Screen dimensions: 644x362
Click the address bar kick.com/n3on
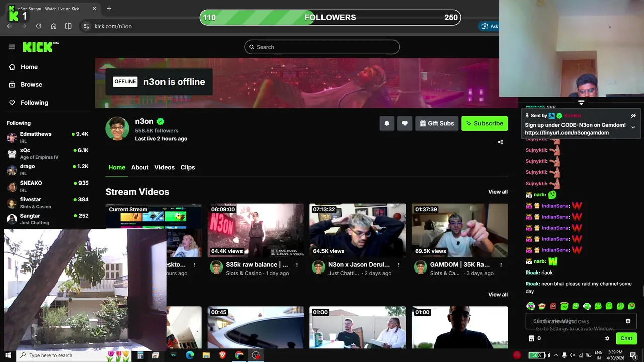[113, 26]
